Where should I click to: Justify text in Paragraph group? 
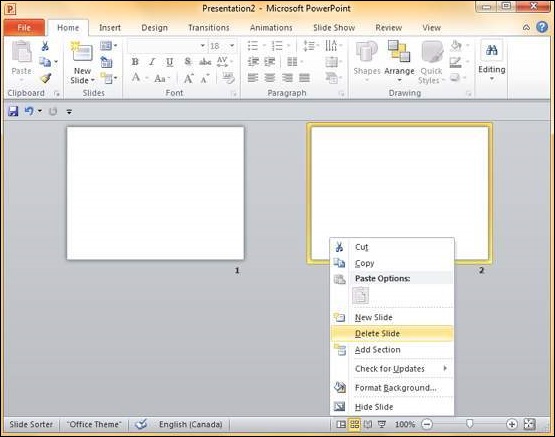[304, 78]
